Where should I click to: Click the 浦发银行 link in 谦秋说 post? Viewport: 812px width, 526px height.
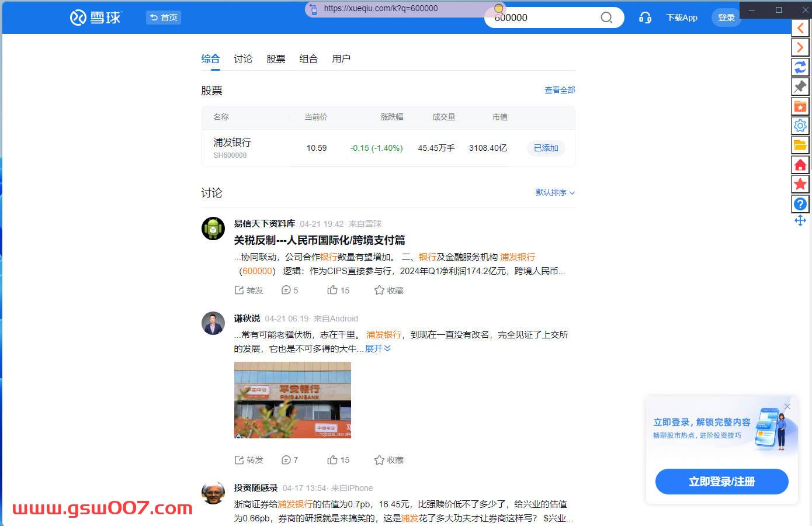tap(384, 334)
